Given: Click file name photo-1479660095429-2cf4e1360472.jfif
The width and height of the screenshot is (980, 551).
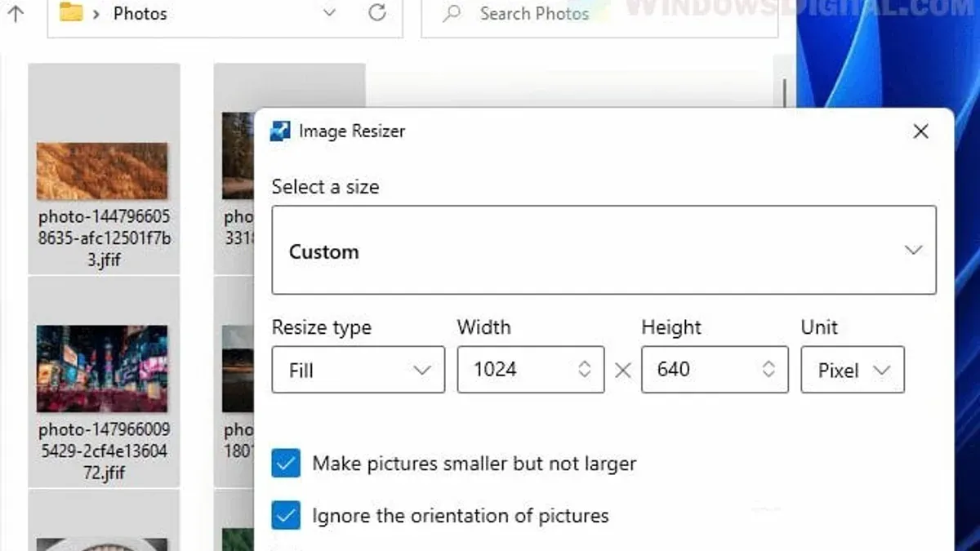Looking at the screenshot, I should pos(104,451).
